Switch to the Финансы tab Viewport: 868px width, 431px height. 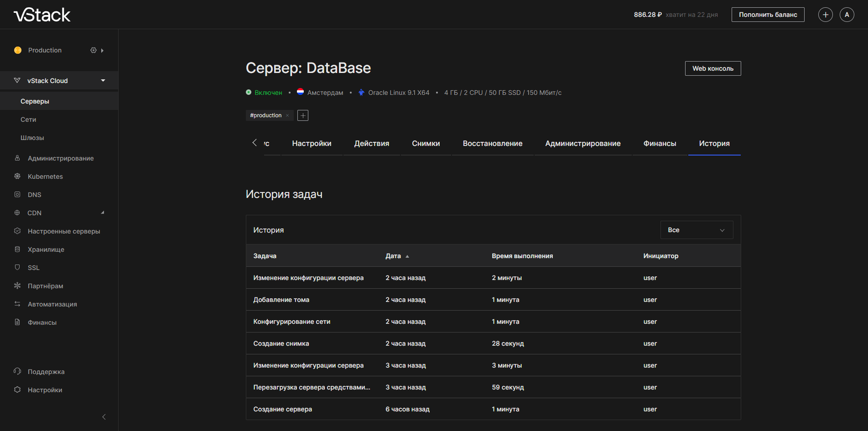coord(660,143)
